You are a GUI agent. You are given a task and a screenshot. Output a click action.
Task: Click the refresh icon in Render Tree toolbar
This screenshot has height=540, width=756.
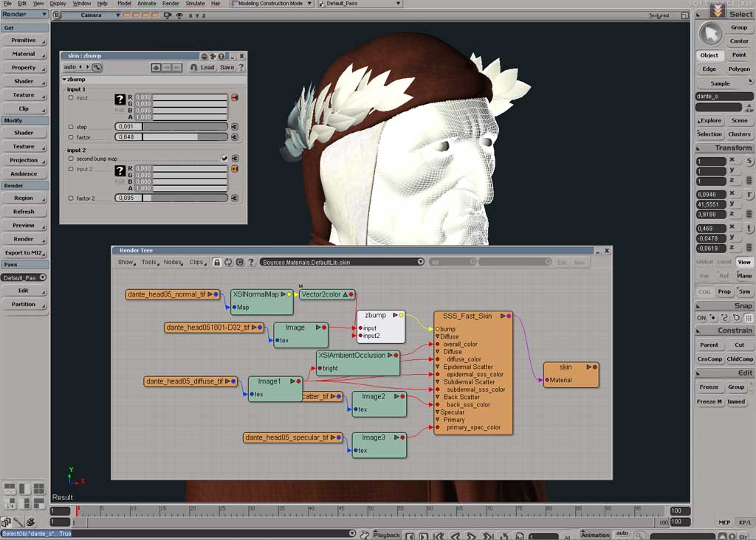click(228, 262)
